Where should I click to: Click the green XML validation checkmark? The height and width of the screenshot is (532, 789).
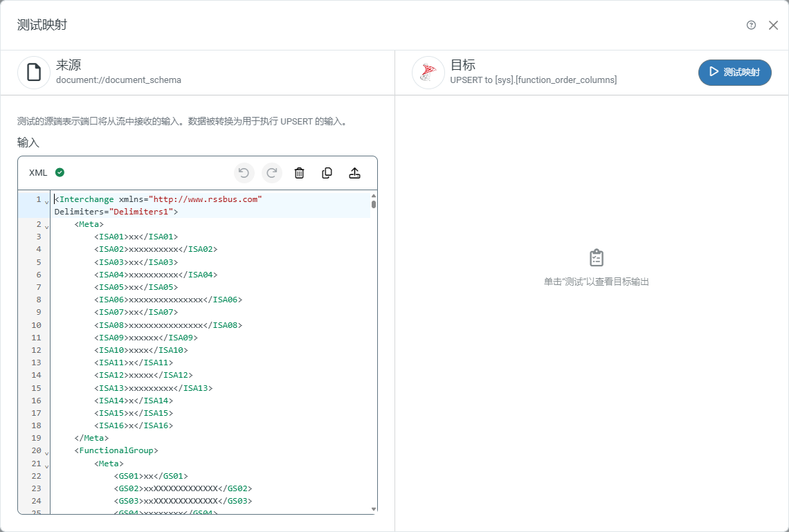(x=60, y=172)
